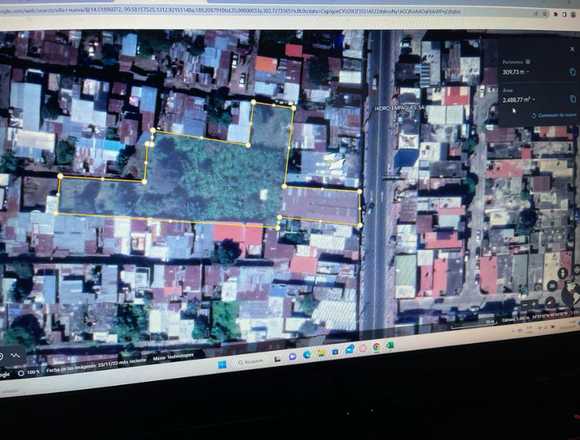This screenshot has width=580, height=440.
Task: Click the plus code label on the road
Action: click(x=399, y=108)
